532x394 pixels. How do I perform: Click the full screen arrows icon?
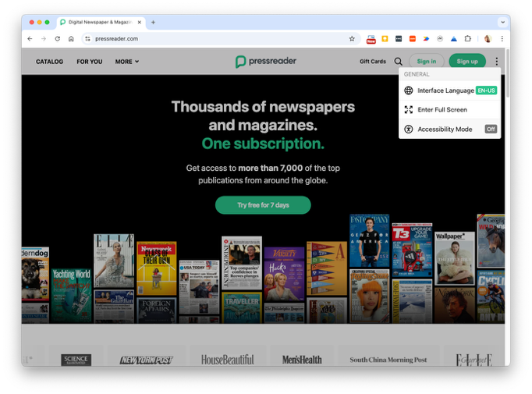click(x=409, y=109)
